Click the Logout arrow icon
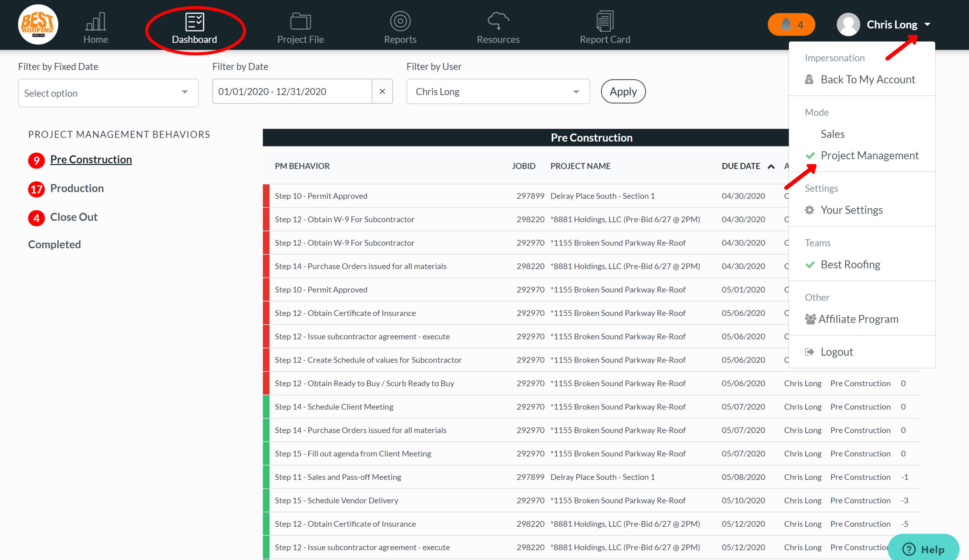 coord(809,352)
